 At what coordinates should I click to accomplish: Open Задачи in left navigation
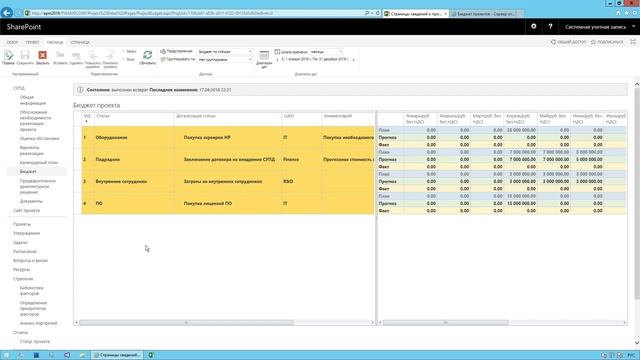(x=20, y=242)
